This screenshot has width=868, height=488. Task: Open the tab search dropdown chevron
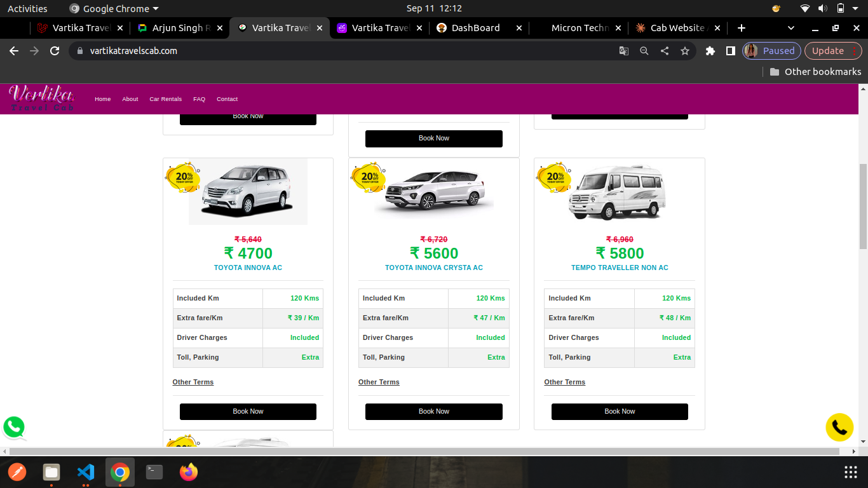(791, 28)
